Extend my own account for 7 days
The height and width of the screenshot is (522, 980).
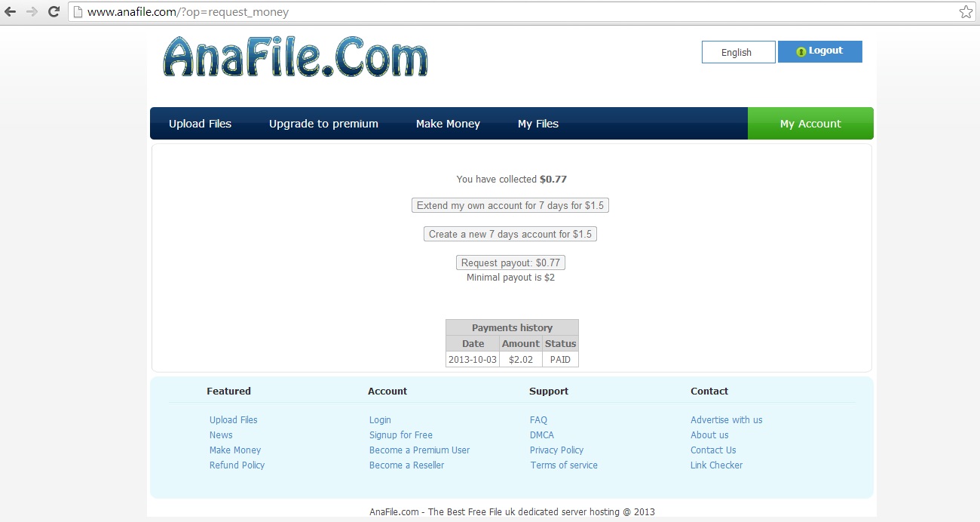(x=510, y=205)
